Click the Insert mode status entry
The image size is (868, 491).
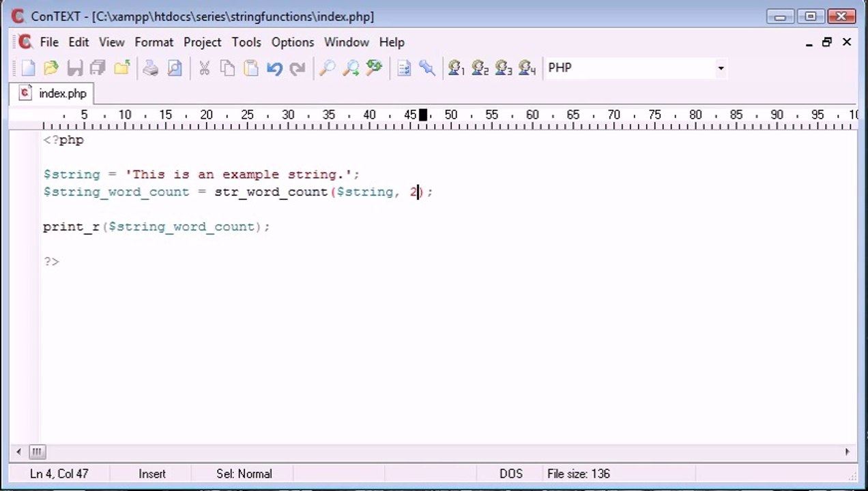coord(152,474)
